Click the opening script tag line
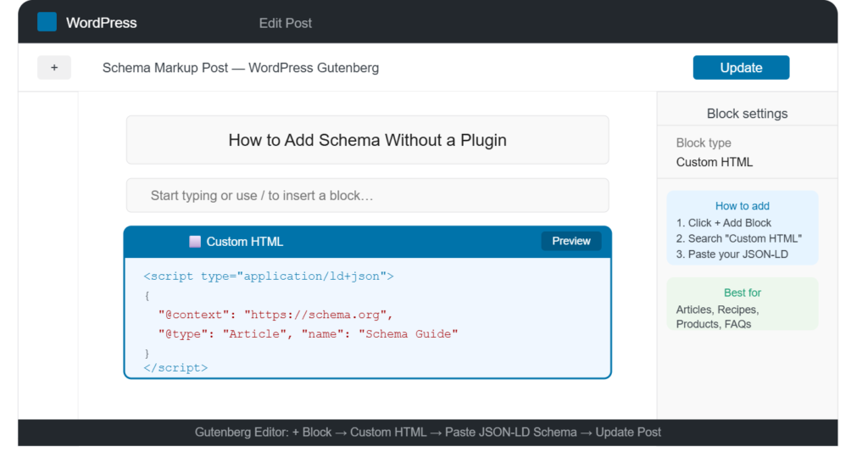 269,276
